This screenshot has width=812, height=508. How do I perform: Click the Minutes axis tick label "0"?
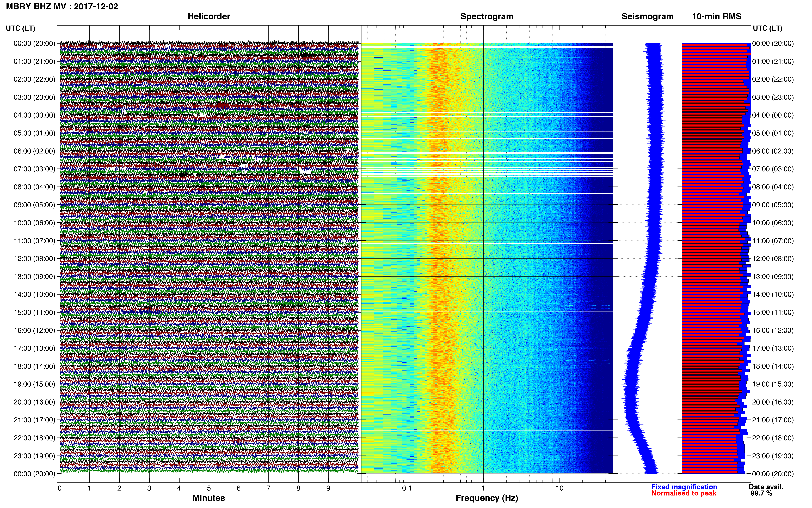[59, 488]
